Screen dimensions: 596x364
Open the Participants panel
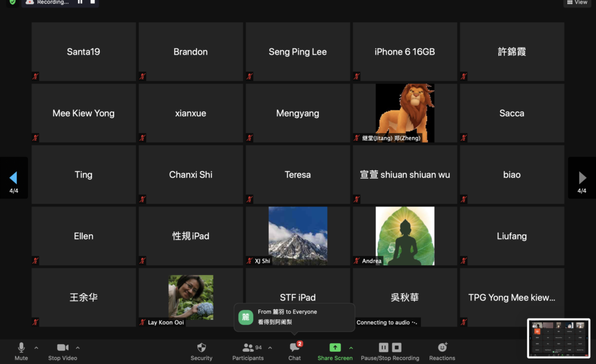tap(248, 351)
